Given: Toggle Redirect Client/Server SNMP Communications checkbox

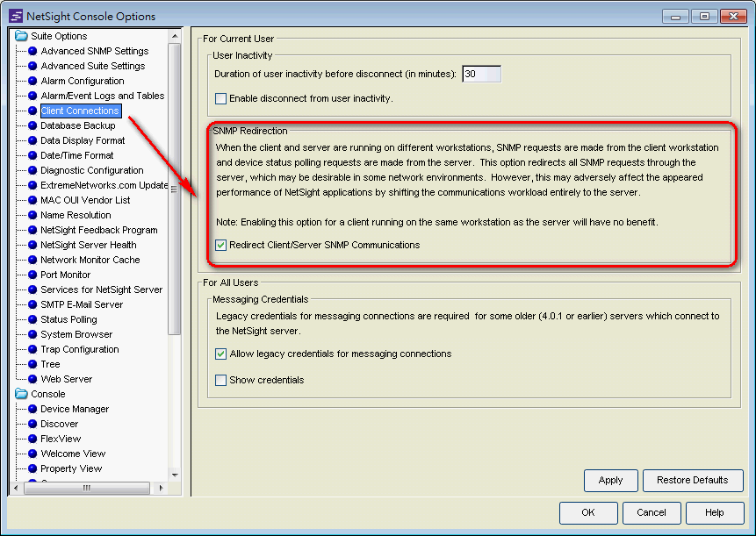Looking at the screenshot, I should pos(220,245).
